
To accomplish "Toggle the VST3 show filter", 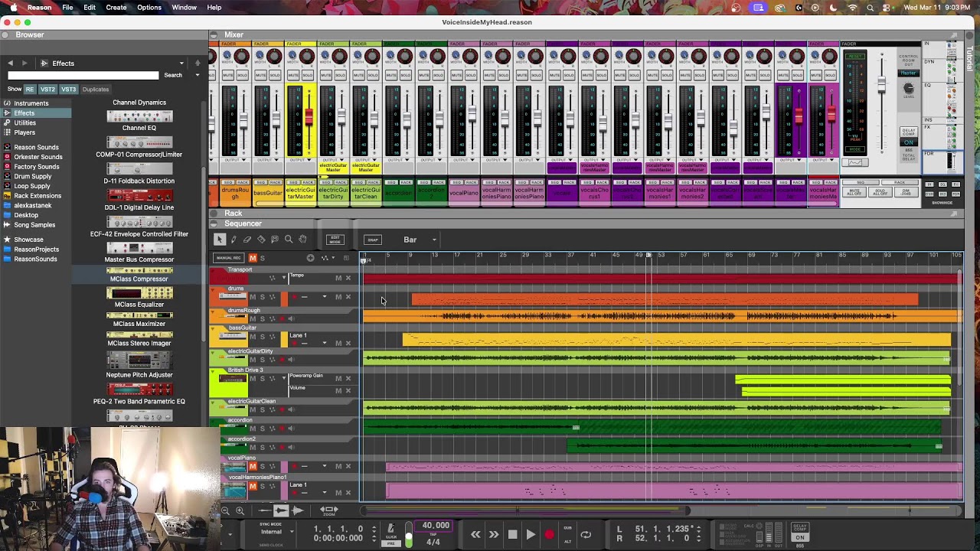I will (68, 90).
